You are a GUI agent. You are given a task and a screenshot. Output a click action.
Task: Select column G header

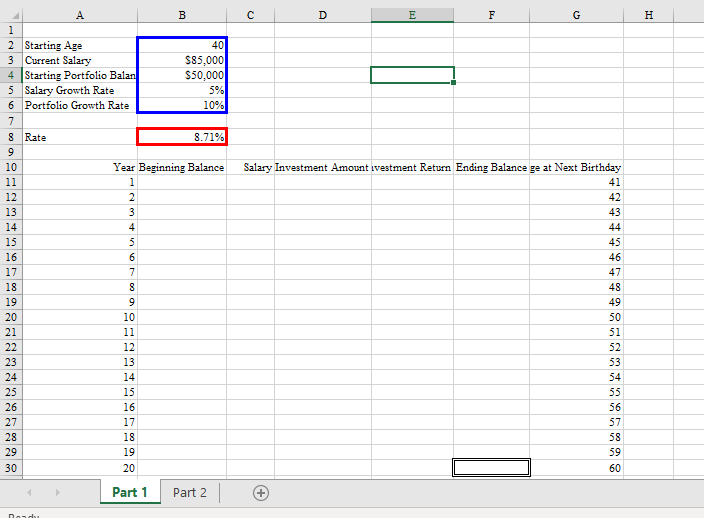576,15
